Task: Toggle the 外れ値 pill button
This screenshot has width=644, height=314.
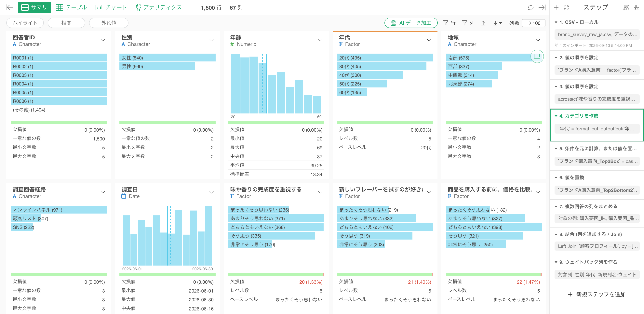Action: point(109,23)
